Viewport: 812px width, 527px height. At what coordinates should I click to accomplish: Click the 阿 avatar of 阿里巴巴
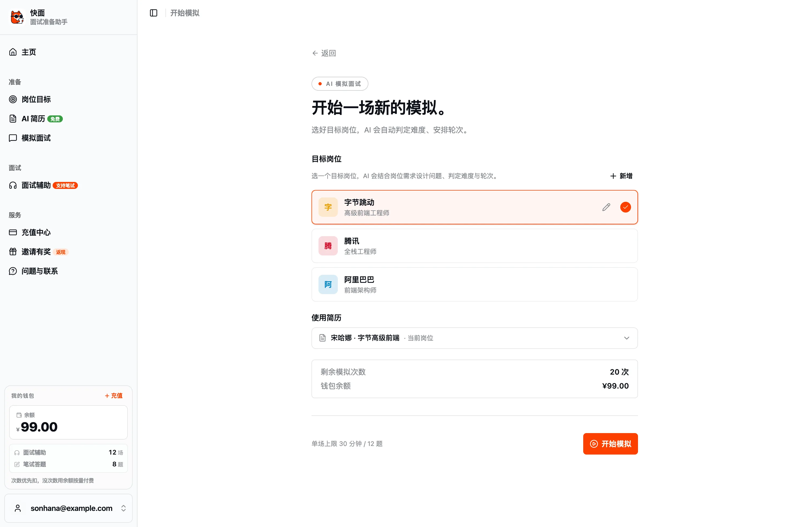coord(328,284)
